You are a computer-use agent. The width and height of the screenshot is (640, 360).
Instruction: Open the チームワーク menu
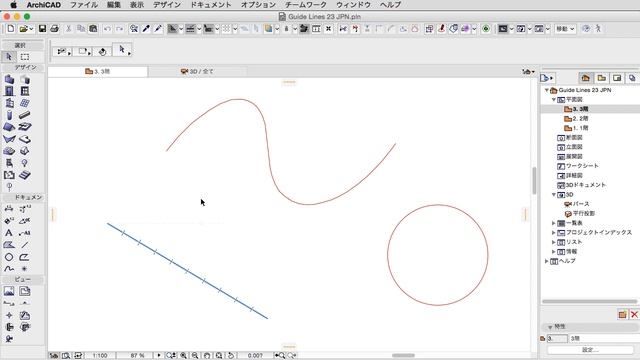tap(306, 5)
